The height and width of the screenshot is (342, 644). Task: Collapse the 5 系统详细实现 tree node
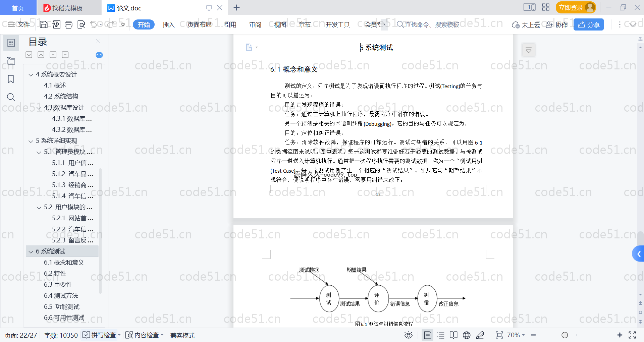(31, 141)
